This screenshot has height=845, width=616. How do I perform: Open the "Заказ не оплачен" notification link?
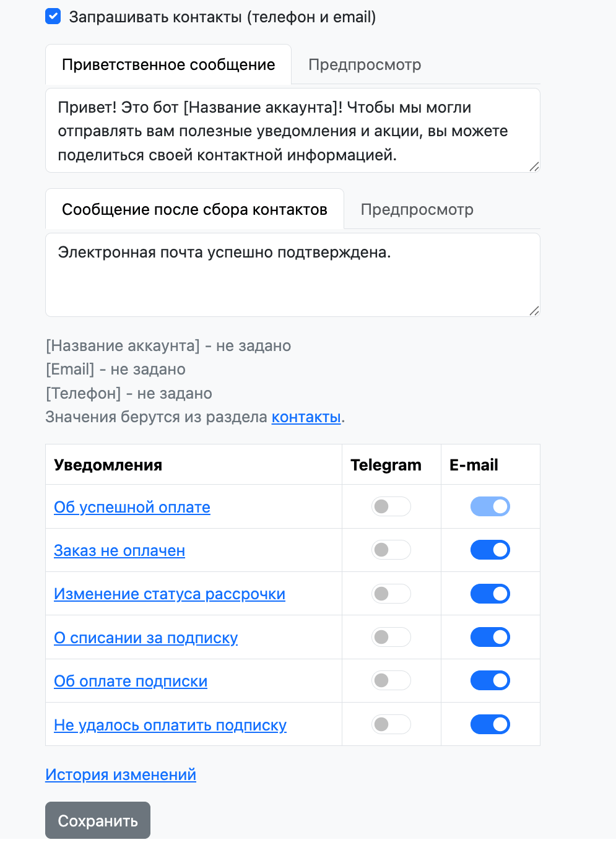click(119, 551)
